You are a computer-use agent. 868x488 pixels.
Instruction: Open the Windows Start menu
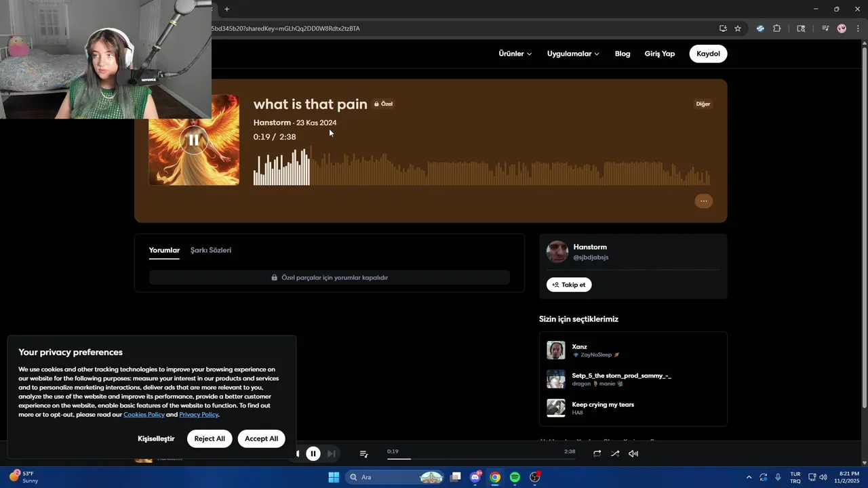[x=334, y=477]
